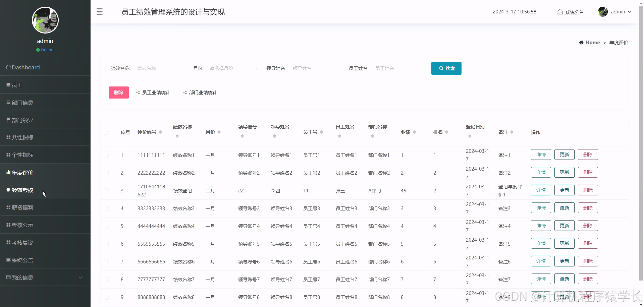This screenshot has height=307, width=644.
Task: Sort by 排名 column arrows
Action: coord(447,132)
